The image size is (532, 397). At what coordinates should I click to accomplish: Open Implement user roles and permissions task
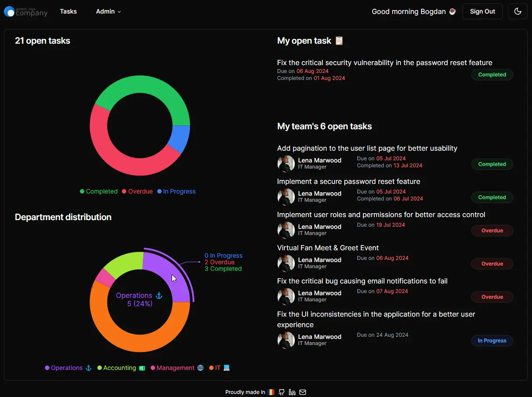pyautogui.click(x=381, y=214)
